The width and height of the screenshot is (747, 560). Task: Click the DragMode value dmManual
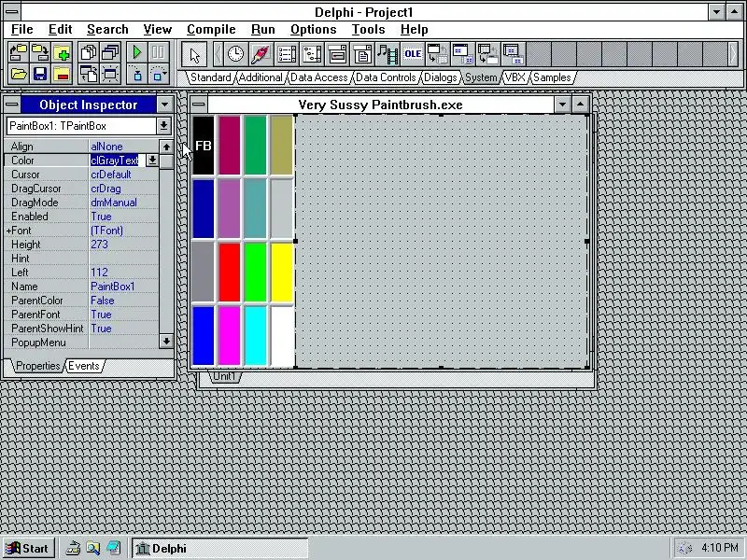pyautogui.click(x=114, y=203)
